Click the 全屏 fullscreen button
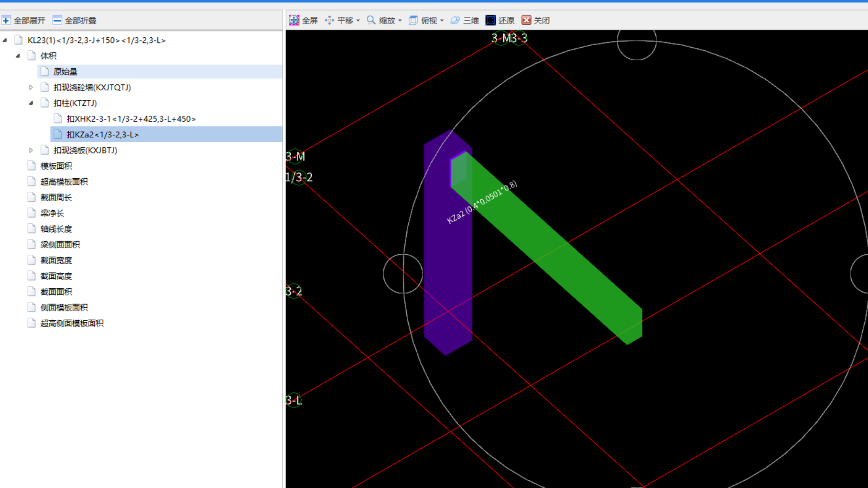 [x=303, y=20]
